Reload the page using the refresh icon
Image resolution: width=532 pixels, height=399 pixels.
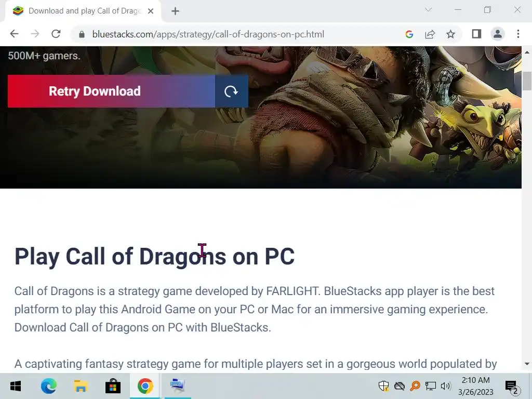[56, 34]
